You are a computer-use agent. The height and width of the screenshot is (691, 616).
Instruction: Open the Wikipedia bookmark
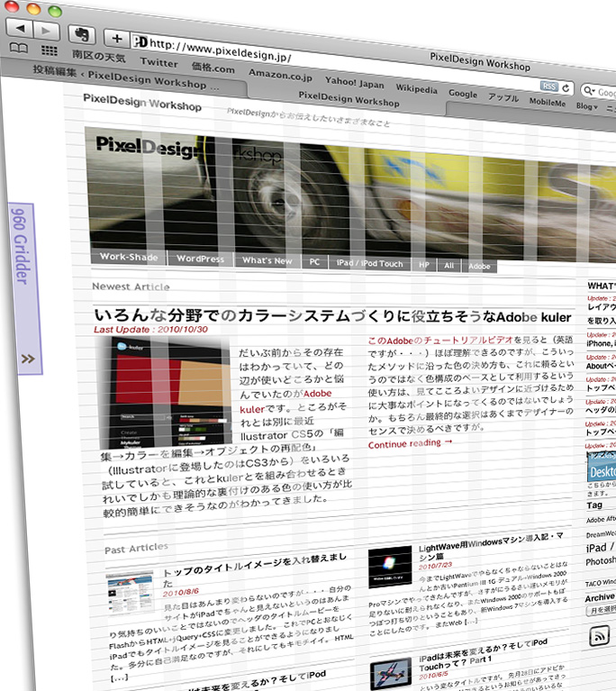pos(416,88)
